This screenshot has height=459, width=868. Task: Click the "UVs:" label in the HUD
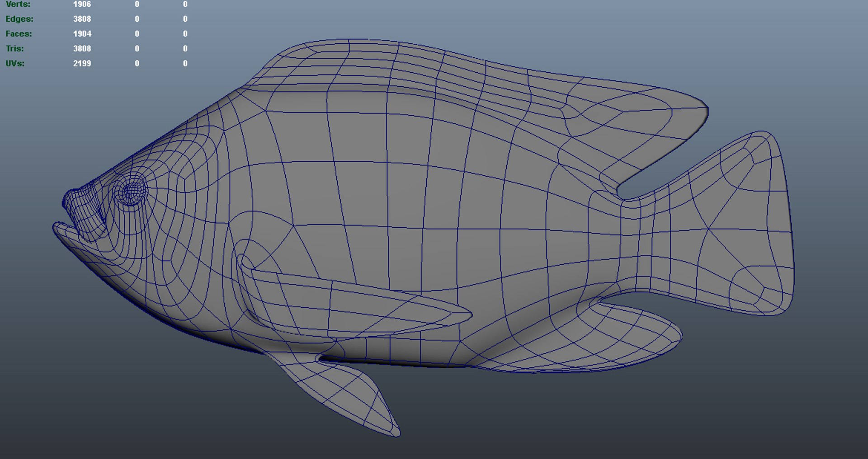pyautogui.click(x=15, y=63)
